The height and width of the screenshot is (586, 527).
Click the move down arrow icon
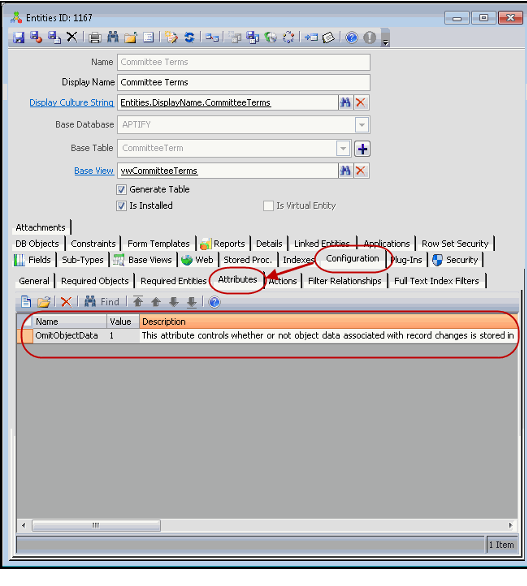[x=174, y=302]
